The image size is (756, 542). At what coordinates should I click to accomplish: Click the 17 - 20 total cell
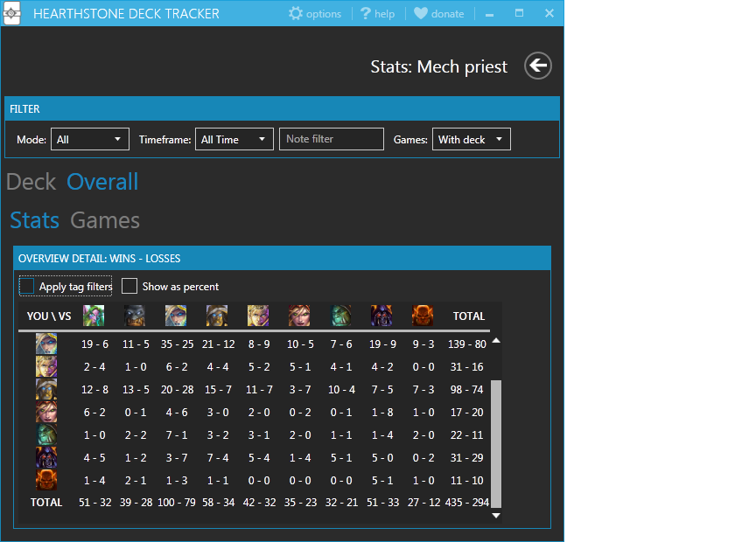click(x=466, y=412)
